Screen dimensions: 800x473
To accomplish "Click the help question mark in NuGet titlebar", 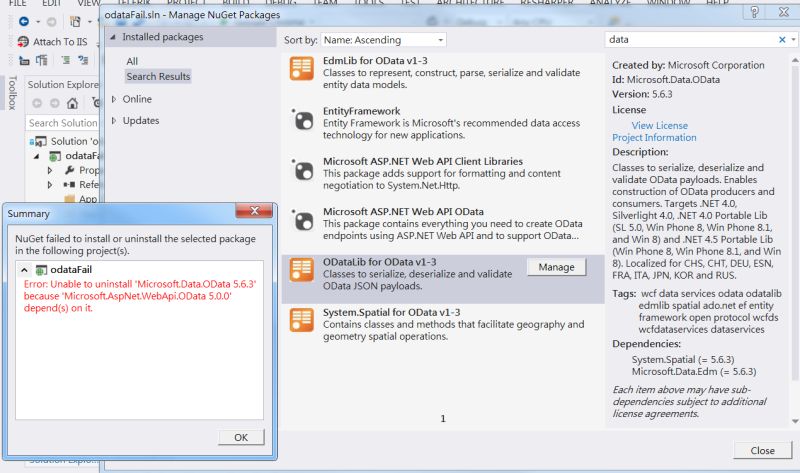I will 755,11.
